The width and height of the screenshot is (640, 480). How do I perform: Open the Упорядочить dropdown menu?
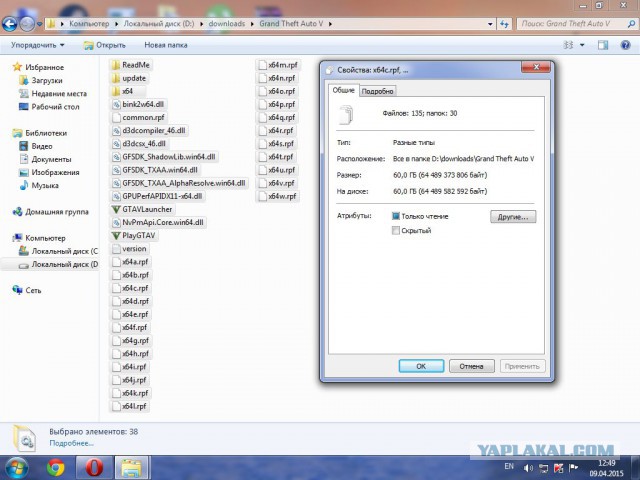(x=38, y=45)
